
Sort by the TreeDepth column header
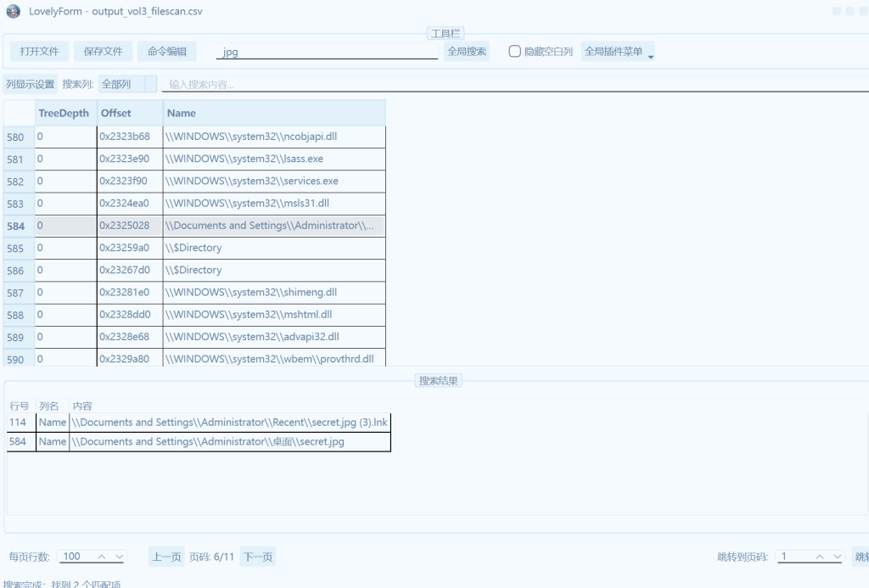tap(64, 113)
